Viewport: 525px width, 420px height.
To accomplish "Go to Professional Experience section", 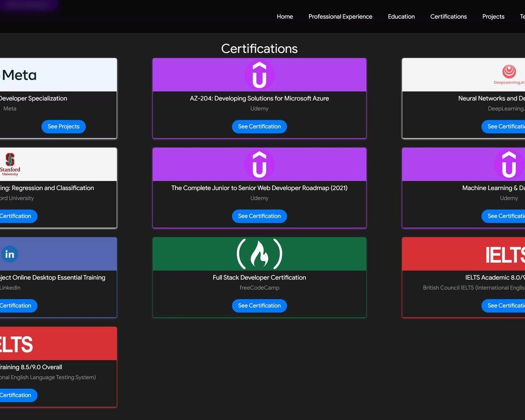I will [340, 17].
